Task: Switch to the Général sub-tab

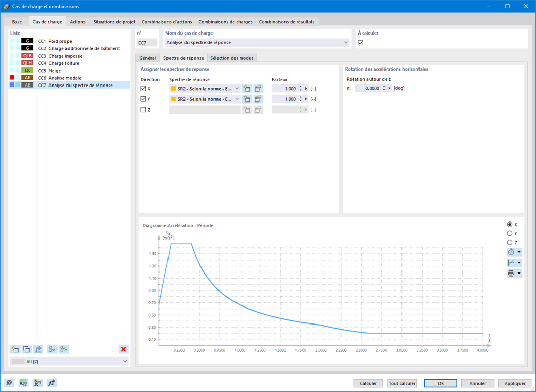Action: click(147, 58)
